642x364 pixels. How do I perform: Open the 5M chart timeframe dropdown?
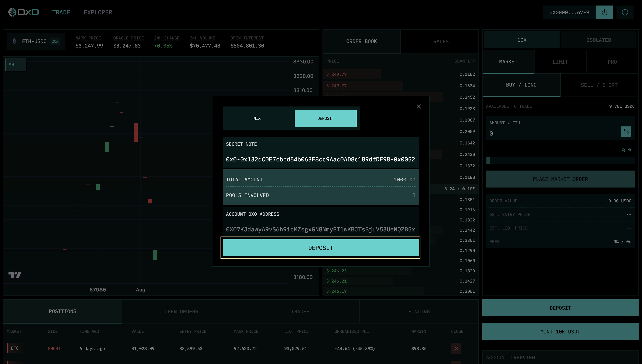coord(16,65)
